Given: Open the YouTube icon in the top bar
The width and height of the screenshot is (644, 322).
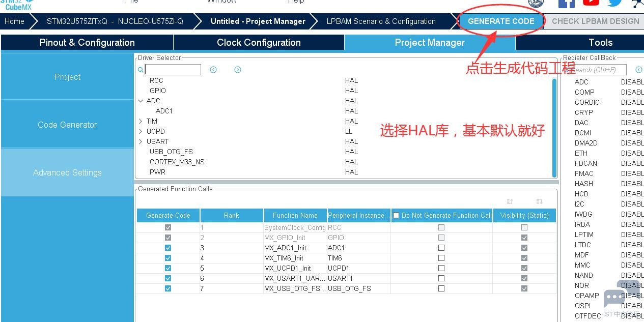Looking at the screenshot, I should (591, 3).
